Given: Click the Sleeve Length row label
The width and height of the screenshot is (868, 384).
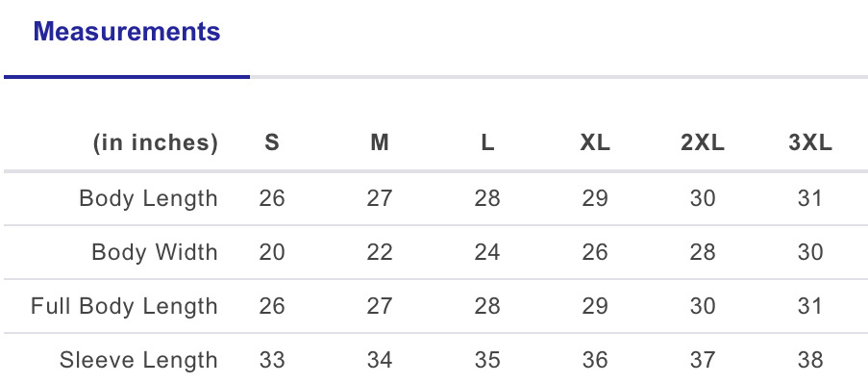Looking at the screenshot, I should 138,361.
